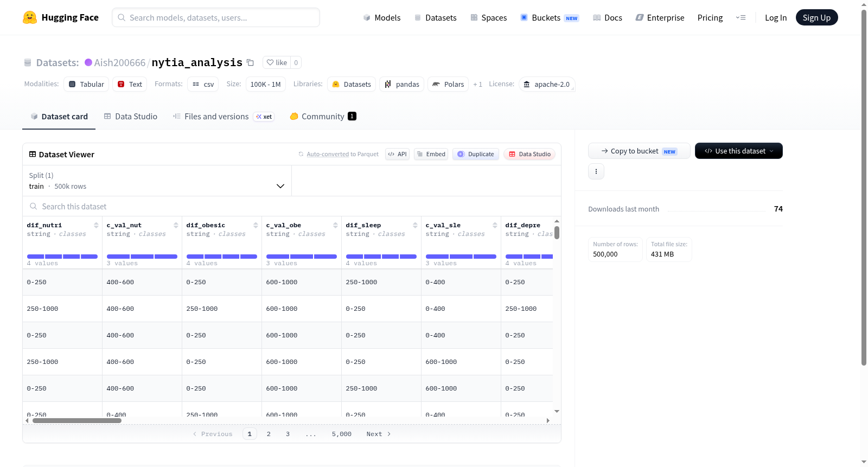Click the dif_nutri histogram bar
The width and height of the screenshot is (868, 467).
pos(62,257)
